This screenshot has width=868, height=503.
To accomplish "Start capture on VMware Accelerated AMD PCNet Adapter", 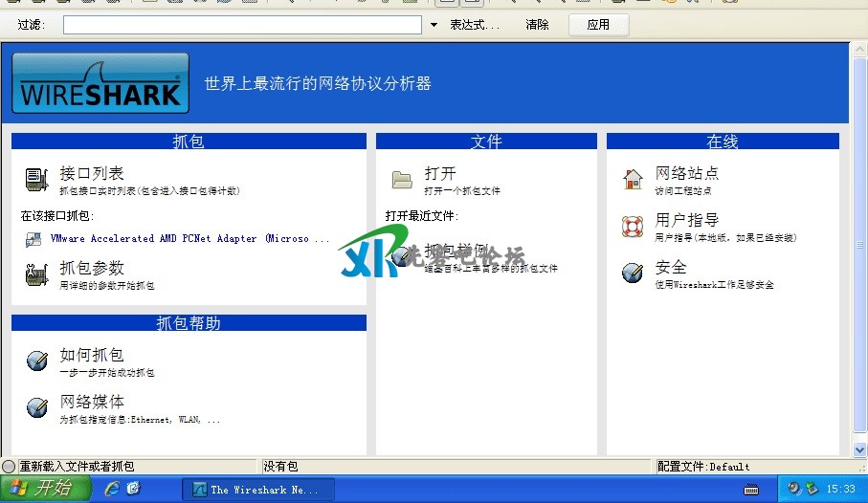I will pyautogui.click(x=189, y=239).
